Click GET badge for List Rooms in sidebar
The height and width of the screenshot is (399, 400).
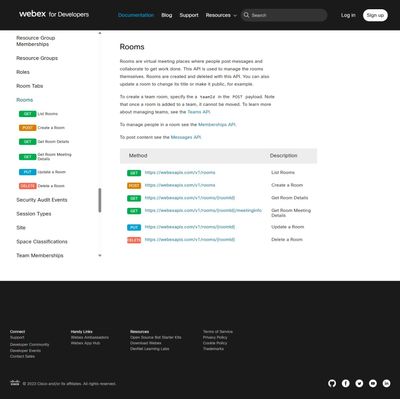pyautogui.click(x=28, y=114)
